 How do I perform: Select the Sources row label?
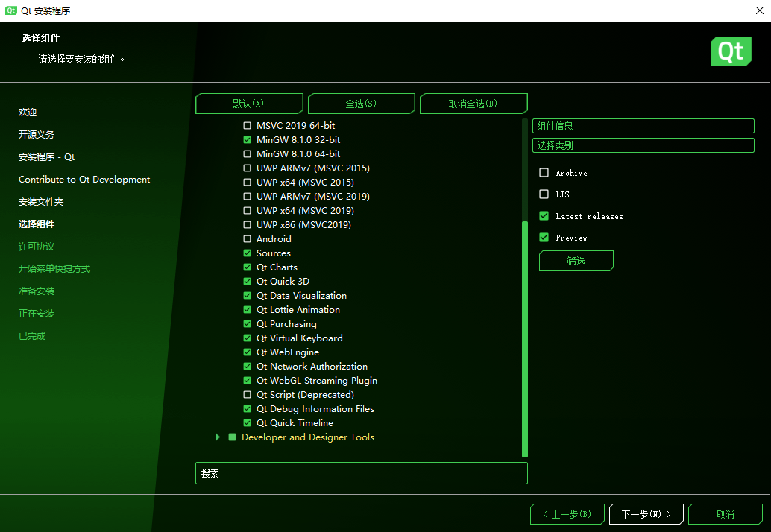pos(274,253)
